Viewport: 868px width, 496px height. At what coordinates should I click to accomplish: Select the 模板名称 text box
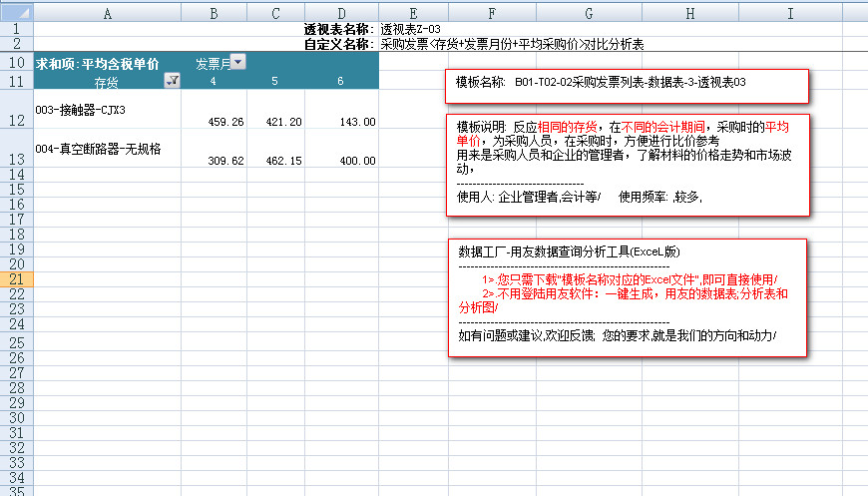(x=626, y=86)
